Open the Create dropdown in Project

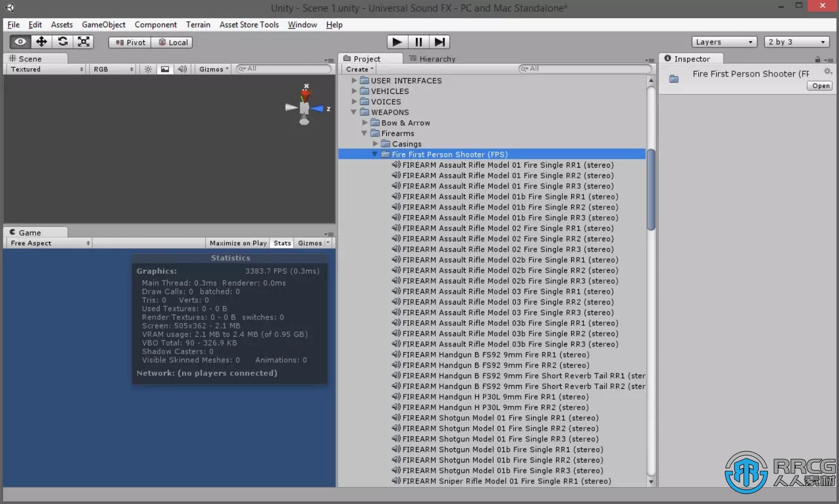point(359,69)
